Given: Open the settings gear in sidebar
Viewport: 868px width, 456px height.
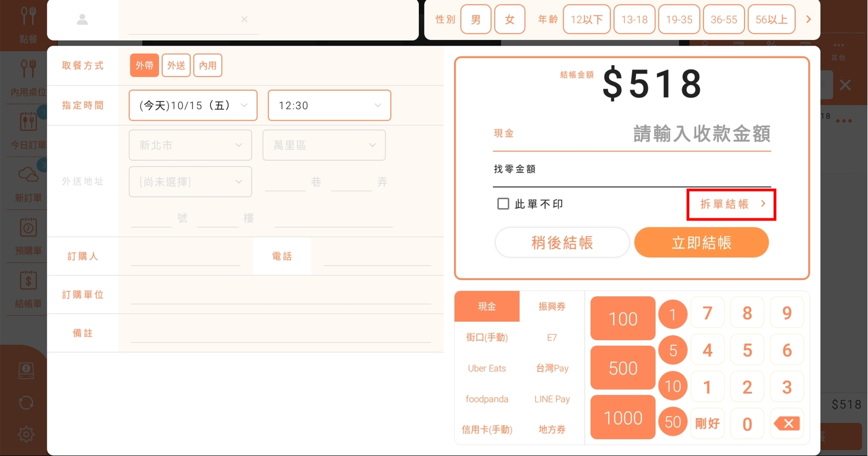Looking at the screenshot, I should [26, 434].
